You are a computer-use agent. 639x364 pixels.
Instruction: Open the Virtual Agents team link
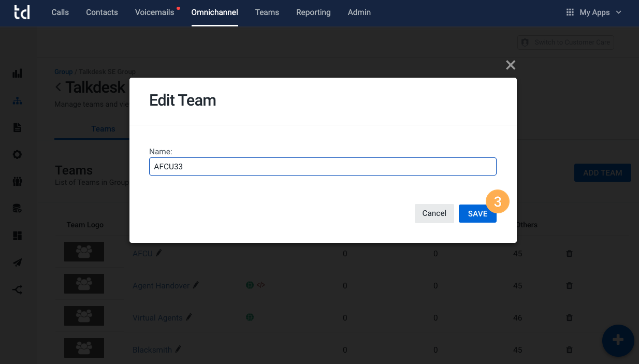click(157, 318)
